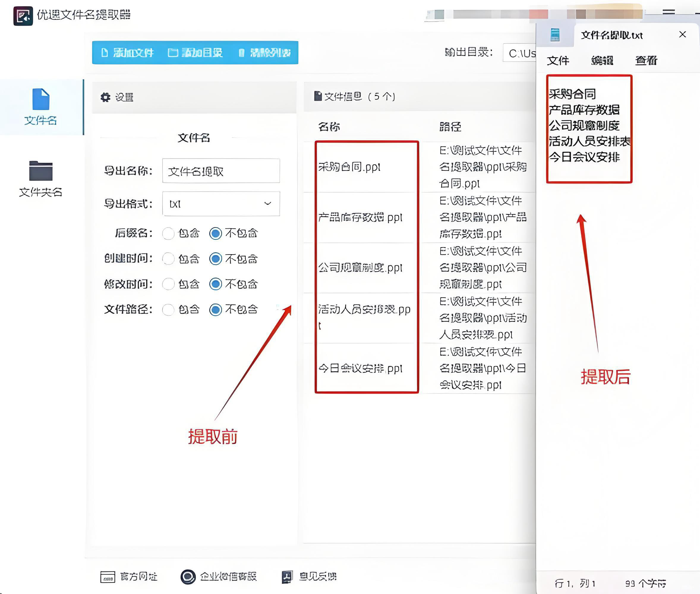Open the txt format selector chevron
The height and width of the screenshot is (594, 700).
pos(268,203)
